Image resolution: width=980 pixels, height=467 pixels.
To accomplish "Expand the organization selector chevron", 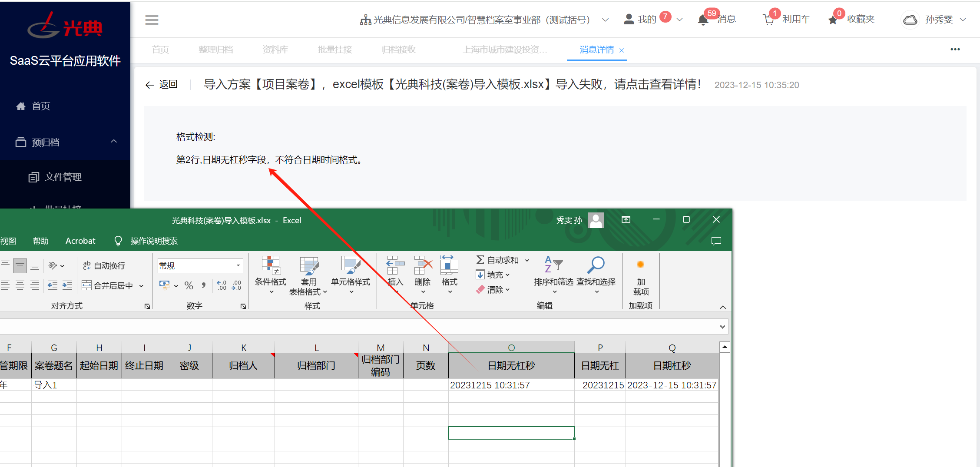I will point(605,20).
